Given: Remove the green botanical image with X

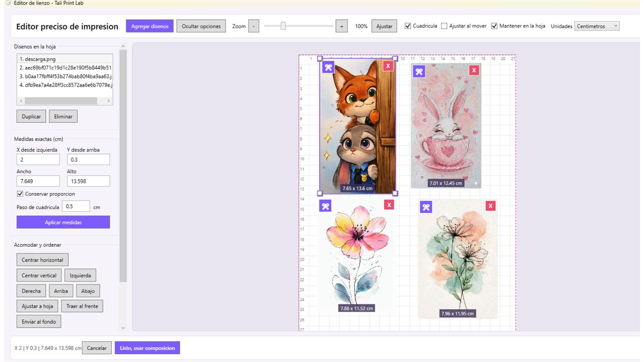Looking at the screenshot, I should tap(491, 206).
